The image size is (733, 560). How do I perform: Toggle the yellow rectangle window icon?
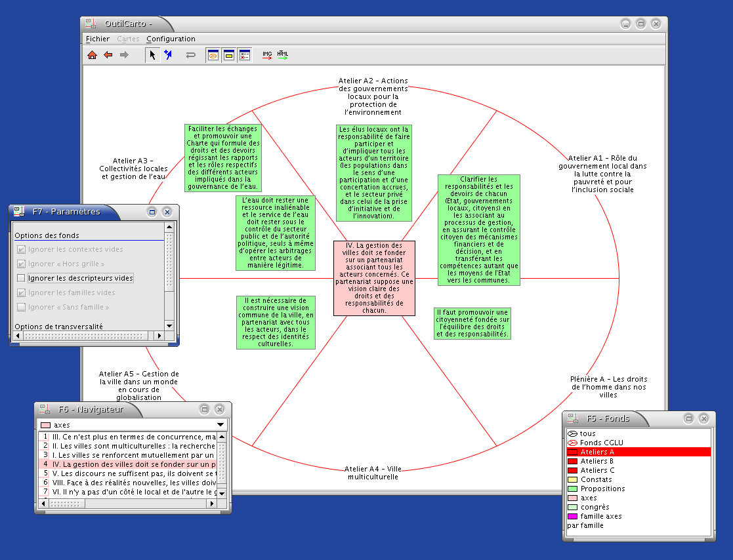tap(229, 55)
